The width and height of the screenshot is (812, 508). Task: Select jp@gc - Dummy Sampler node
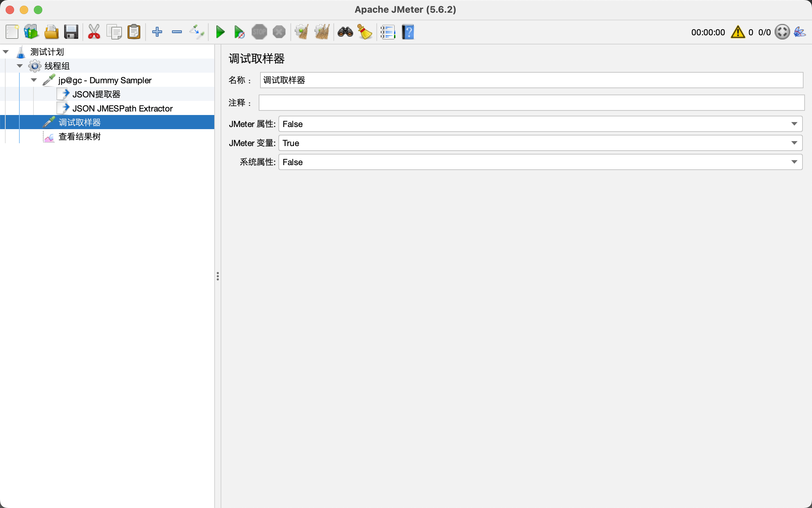pos(105,80)
